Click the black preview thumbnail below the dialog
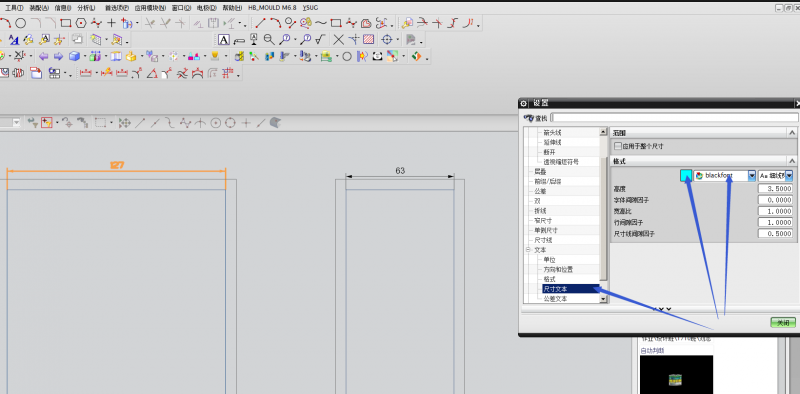The width and height of the screenshot is (800, 394). (676, 374)
